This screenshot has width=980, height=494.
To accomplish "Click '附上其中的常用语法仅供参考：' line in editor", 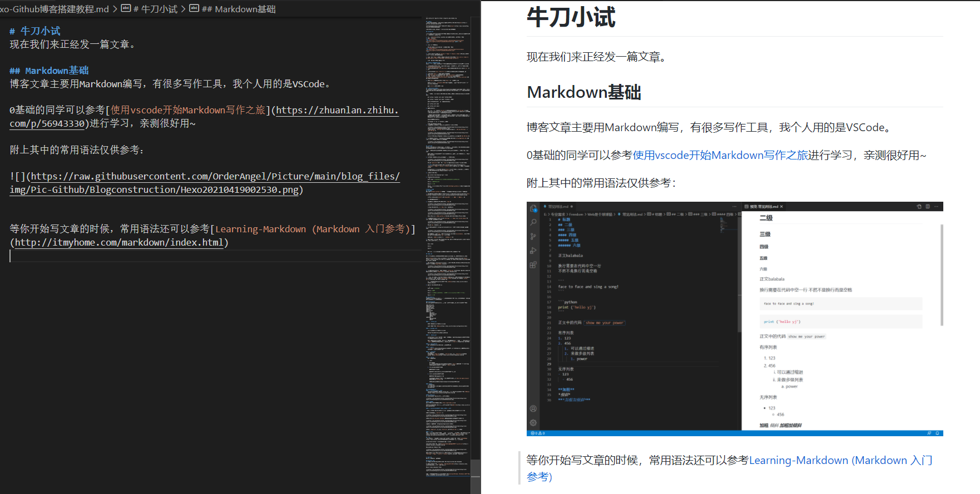I will coord(77,150).
